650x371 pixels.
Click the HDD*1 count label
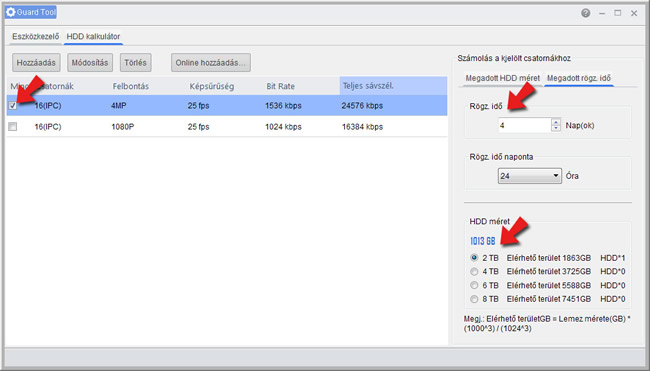tap(613, 258)
